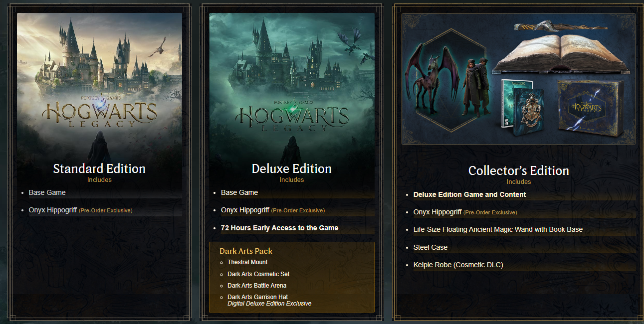The height and width of the screenshot is (324, 644).
Task: Click the Deluxe Edition cover art
Action: pos(292,87)
